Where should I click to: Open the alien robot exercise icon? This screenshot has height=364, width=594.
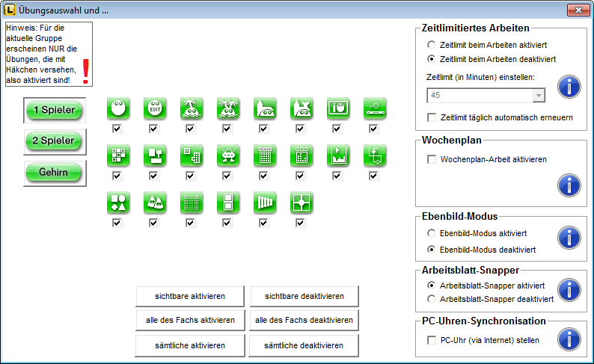tap(227, 155)
